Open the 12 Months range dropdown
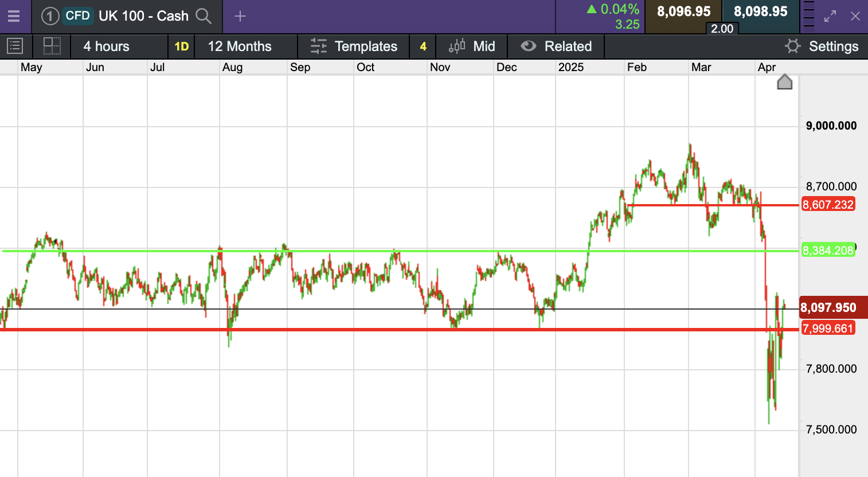The height and width of the screenshot is (477, 868). (x=240, y=46)
